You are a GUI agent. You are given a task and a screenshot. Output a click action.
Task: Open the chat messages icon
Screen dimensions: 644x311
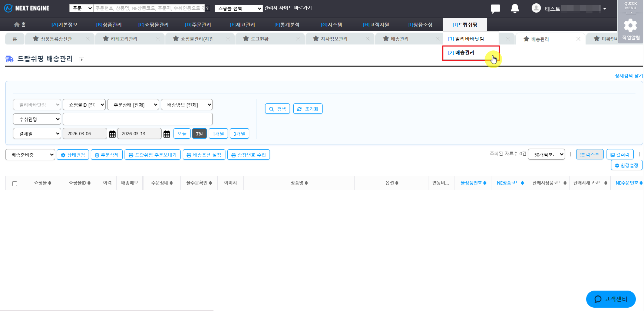point(495,9)
